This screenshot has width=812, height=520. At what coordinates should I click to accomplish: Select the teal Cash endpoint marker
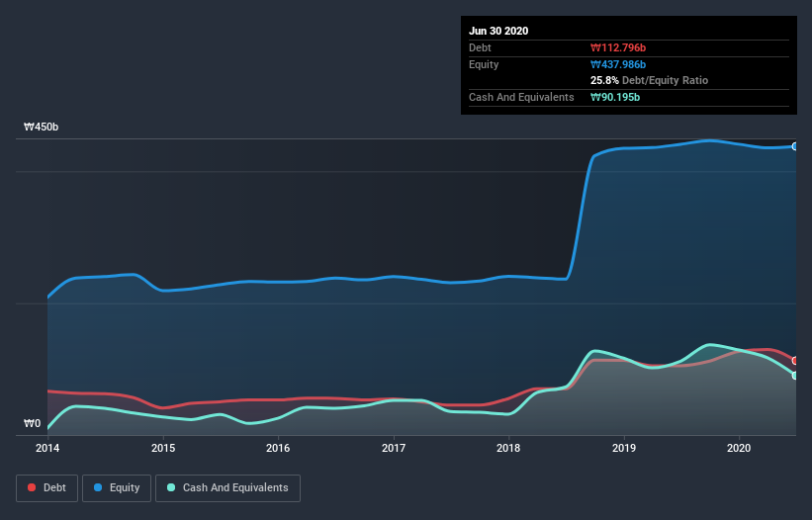click(795, 376)
